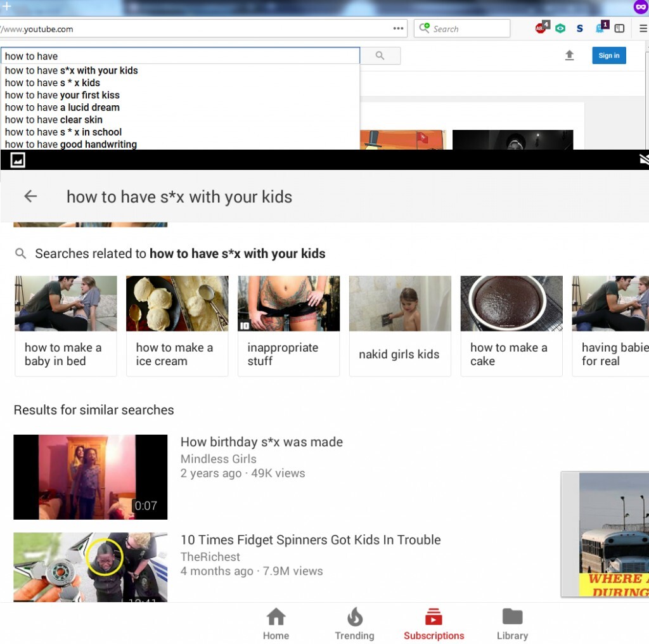
Task: Go back using the left arrow
Action: (30, 196)
